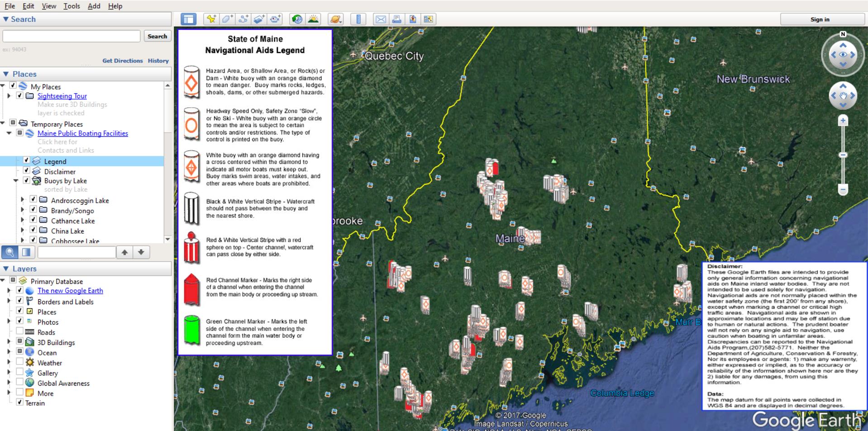Uncheck the Disclaimer item in Places
The height and width of the screenshot is (431, 868).
tap(27, 172)
